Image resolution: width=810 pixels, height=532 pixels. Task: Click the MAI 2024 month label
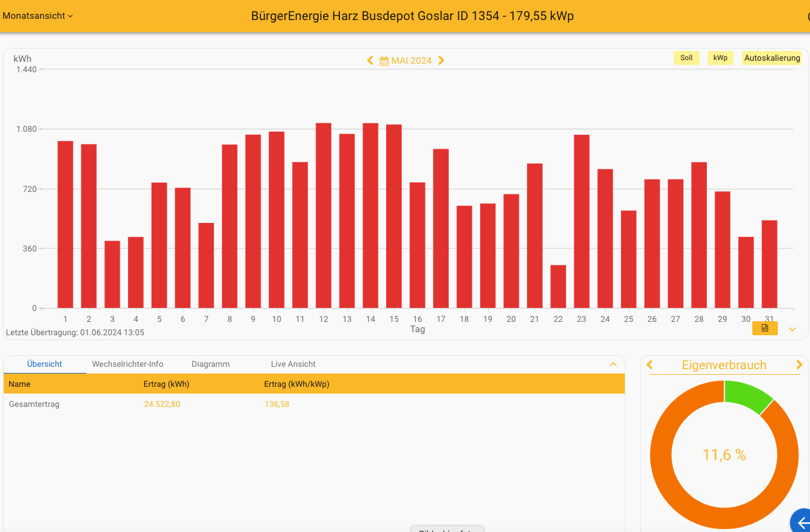pos(411,61)
